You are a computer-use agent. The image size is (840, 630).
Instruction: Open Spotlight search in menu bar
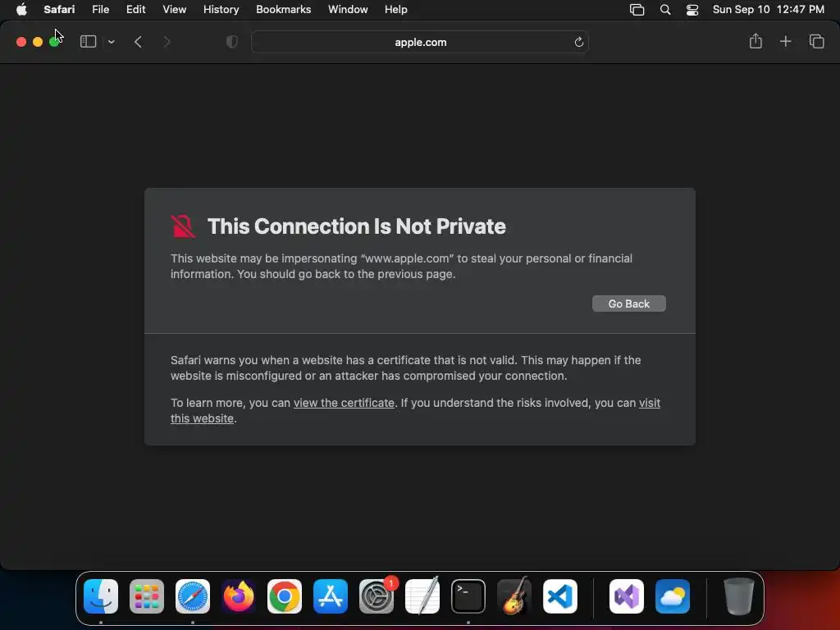pyautogui.click(x=664, y=10)
